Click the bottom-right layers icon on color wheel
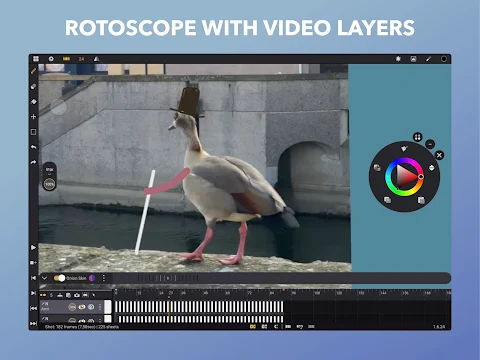 tap(421, 200)
